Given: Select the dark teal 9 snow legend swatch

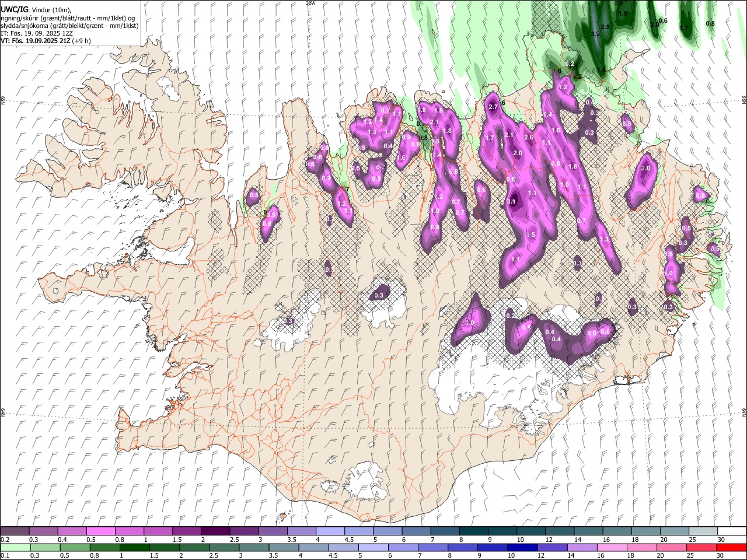Looking at the screenshot, I should (503, 531).
